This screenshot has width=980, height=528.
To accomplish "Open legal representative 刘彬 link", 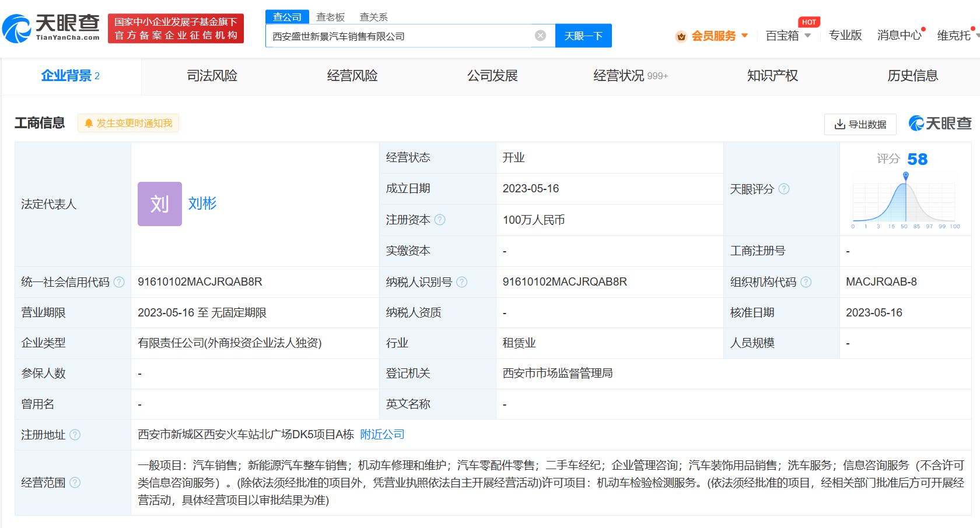I will pyautogui.click(x=202, y=203).
